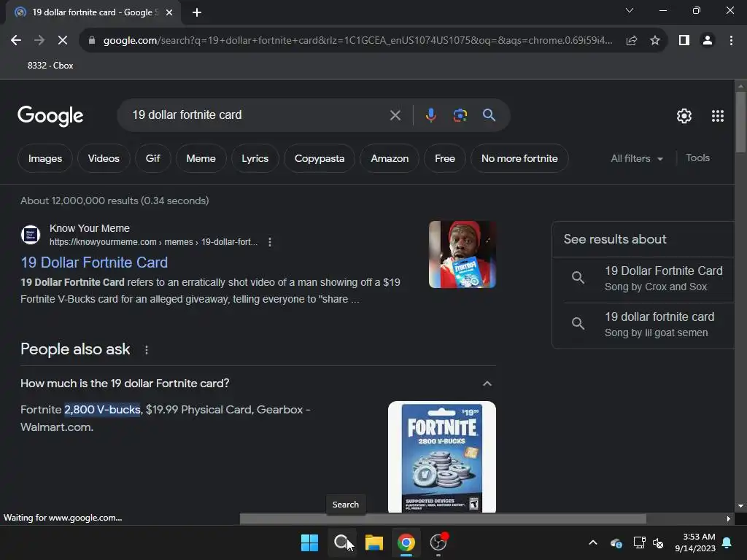The image size is (747, 560).
Task: Filter results by Images
Action: point(45,158)
